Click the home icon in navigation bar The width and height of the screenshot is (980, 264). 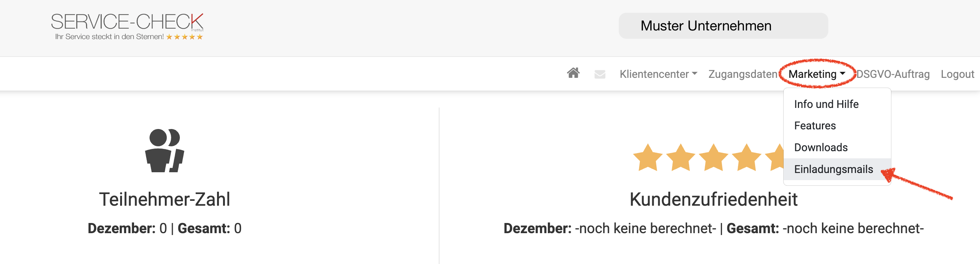click(x=573, y=73)
